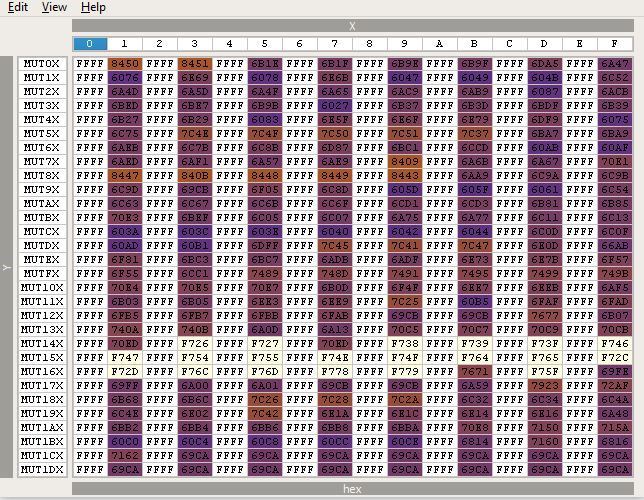The image size is (644, 500).
Task: Click column header A
Action: 439,44
